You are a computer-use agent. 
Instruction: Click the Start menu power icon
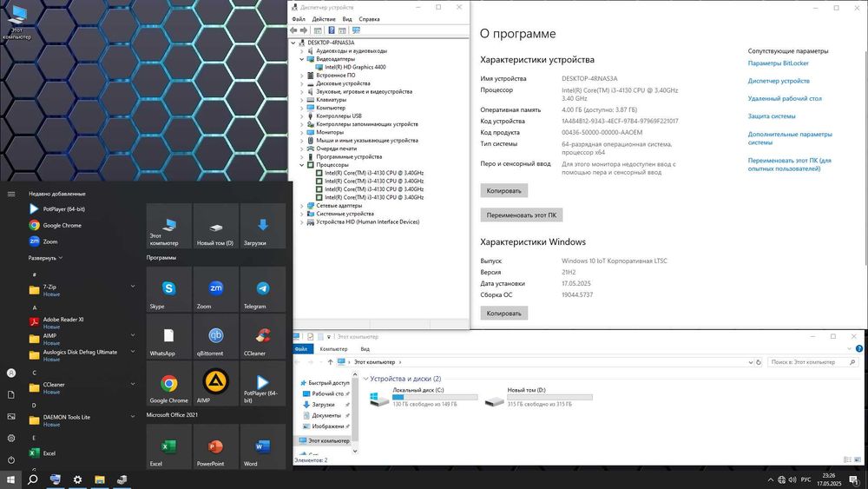[x=11, y=459]
